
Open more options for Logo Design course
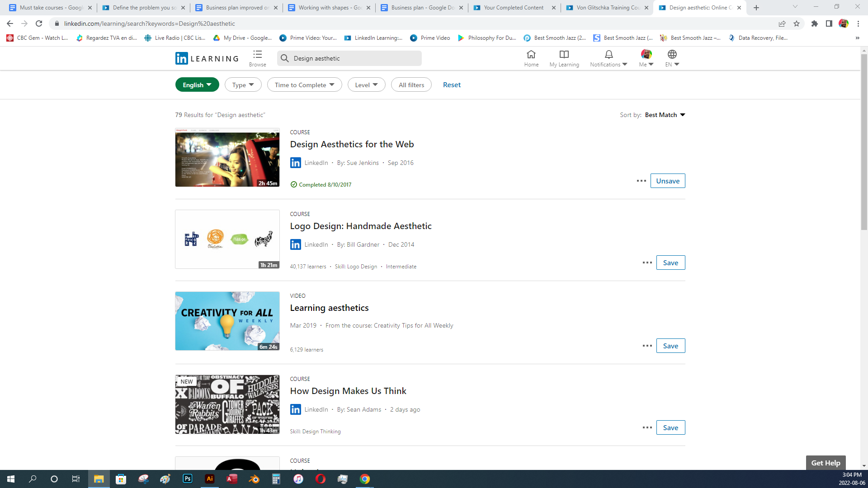647,263
